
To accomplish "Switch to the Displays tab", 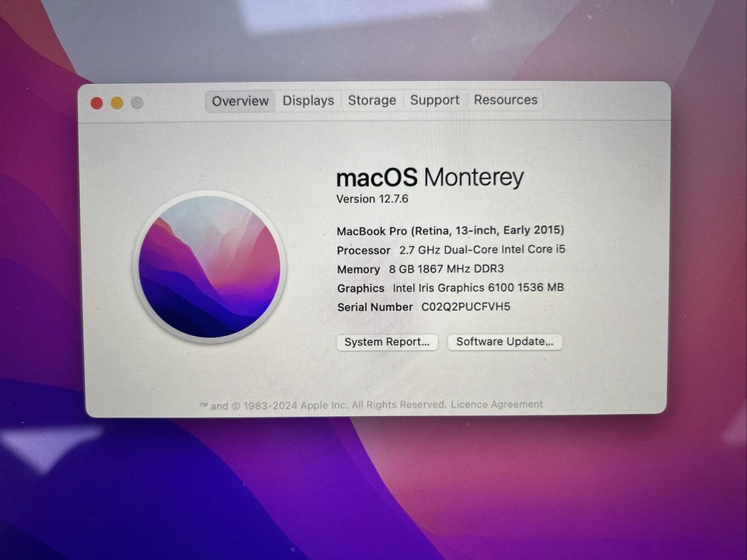I will (308, 100).
